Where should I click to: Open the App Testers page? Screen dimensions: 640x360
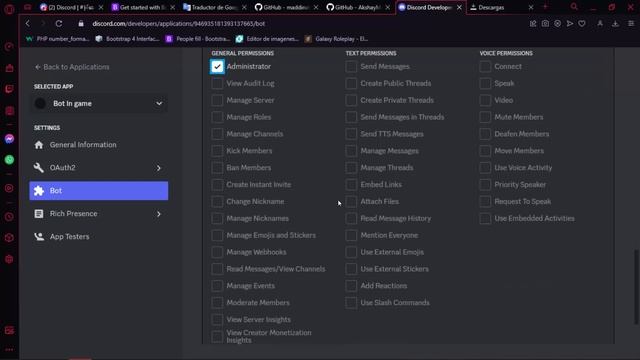pyautogui.click(x=99, y=236)
